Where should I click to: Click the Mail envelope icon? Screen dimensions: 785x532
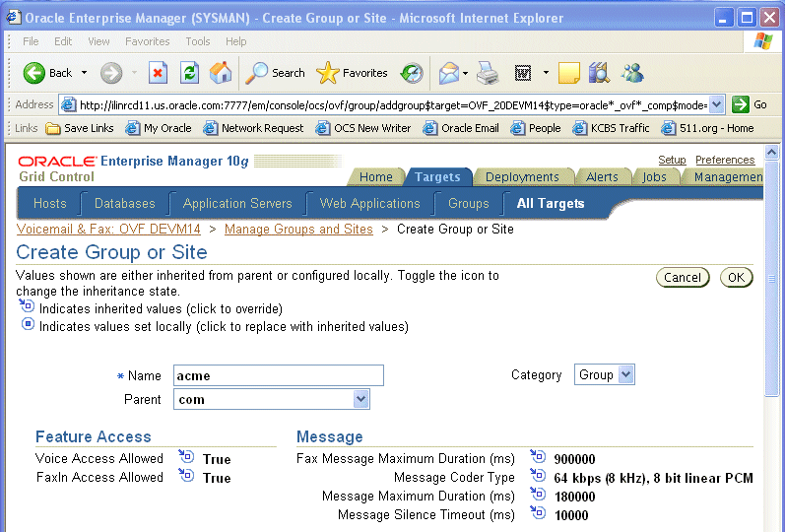pos(449,73)
